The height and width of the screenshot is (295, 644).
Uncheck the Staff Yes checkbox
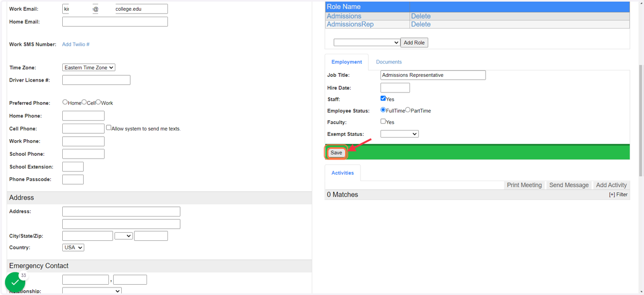coord(383,98)
